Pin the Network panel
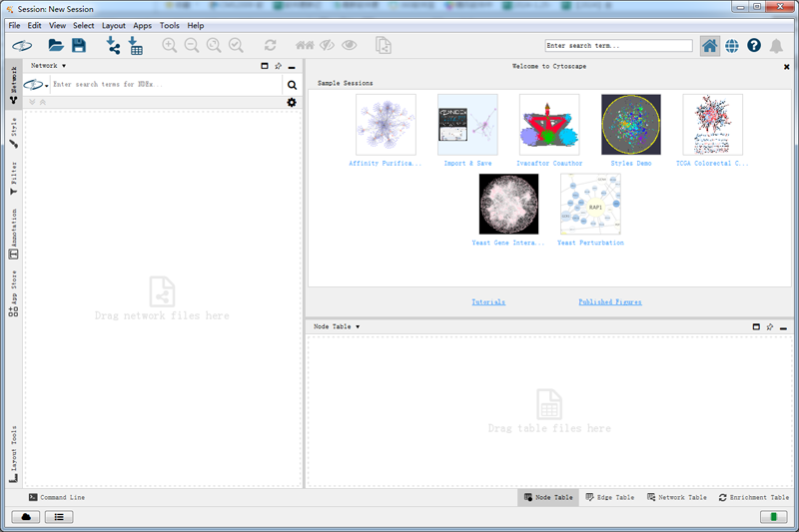 click(279, 66)
